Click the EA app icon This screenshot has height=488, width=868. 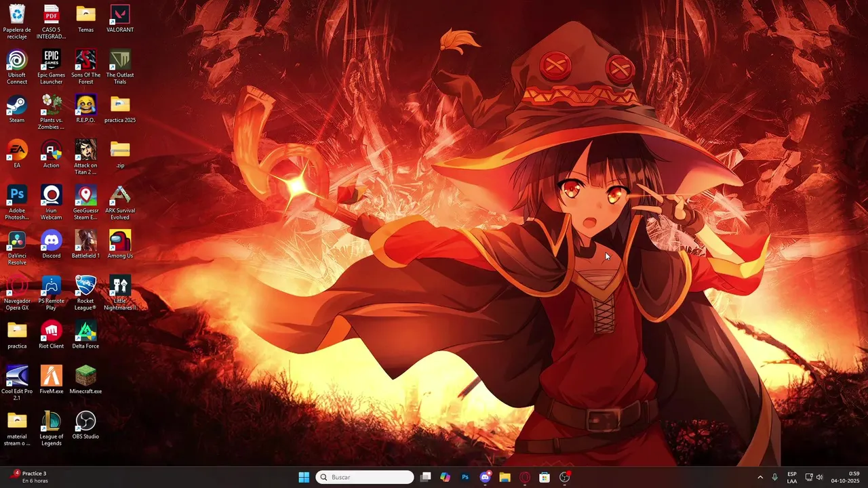(17, 153)
